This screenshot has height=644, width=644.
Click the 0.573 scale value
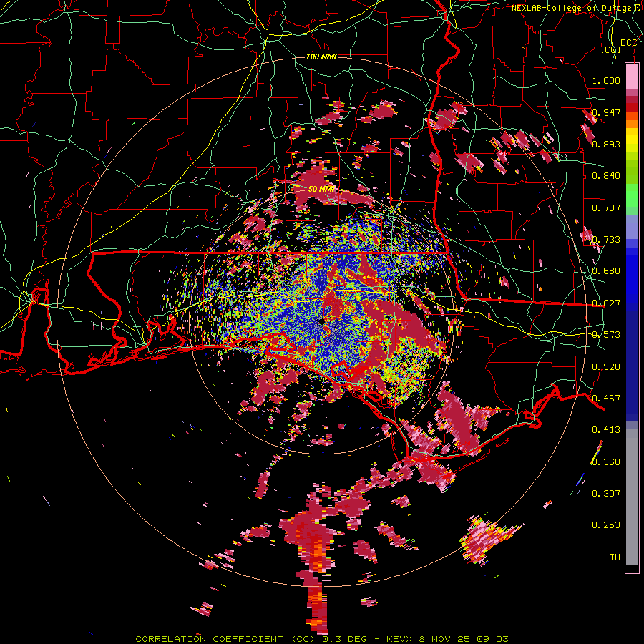point(606,335)
